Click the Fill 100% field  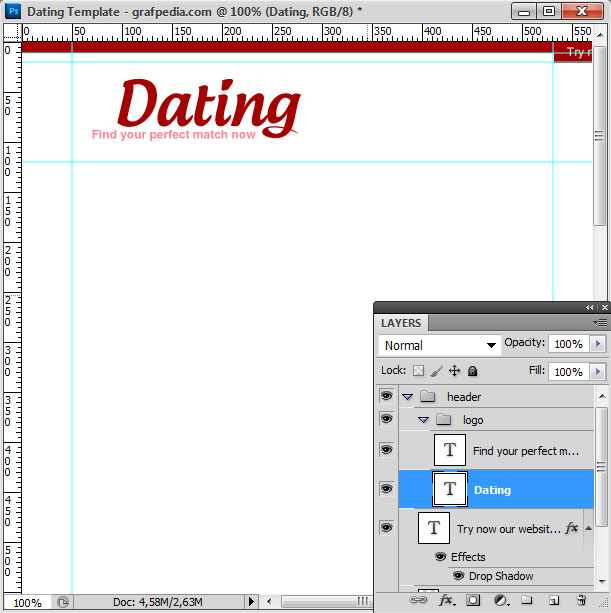(568, 371)
